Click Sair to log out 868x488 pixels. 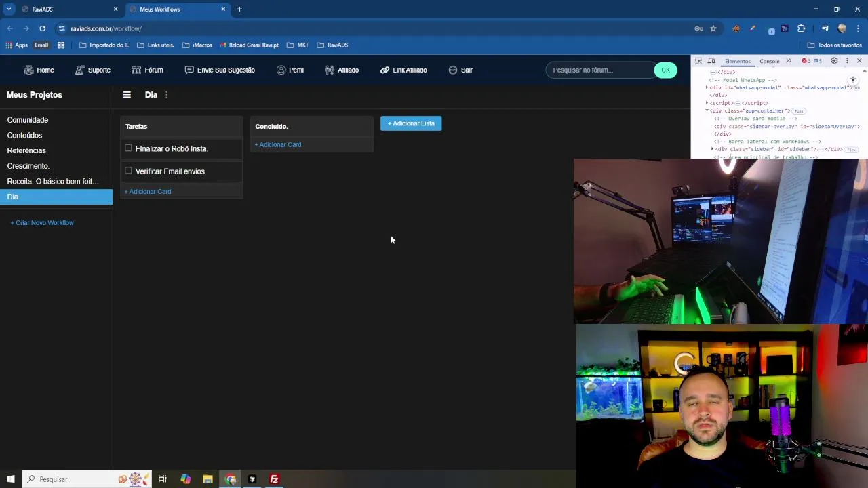460,70
